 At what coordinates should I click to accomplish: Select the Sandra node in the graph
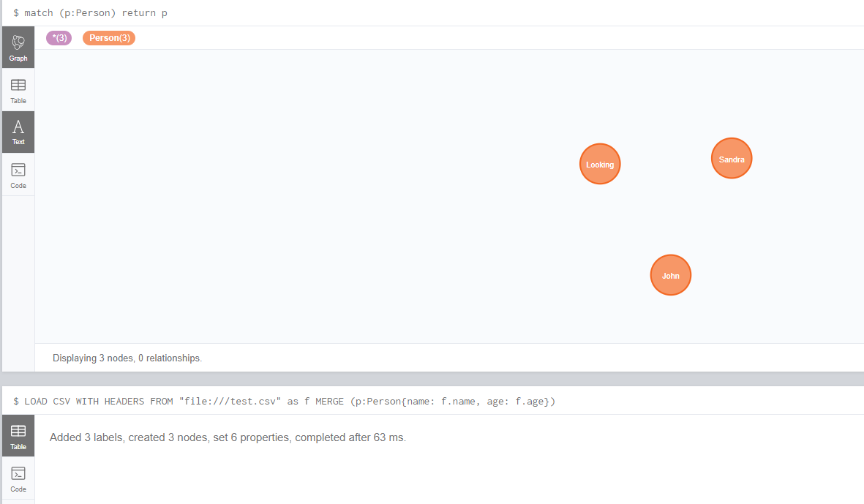click(x=731, y=158)
